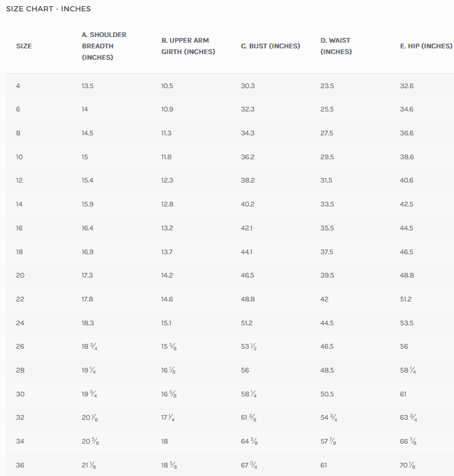Click the hip value 61 for size 30
454x476 pixels.
[x=403, y=394]
